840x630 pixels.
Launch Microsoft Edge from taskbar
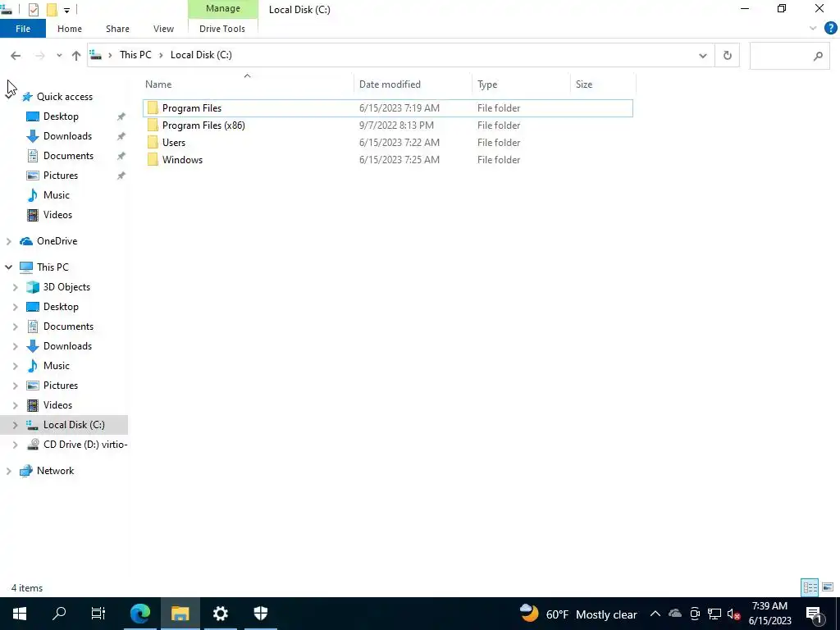point(140,614)
